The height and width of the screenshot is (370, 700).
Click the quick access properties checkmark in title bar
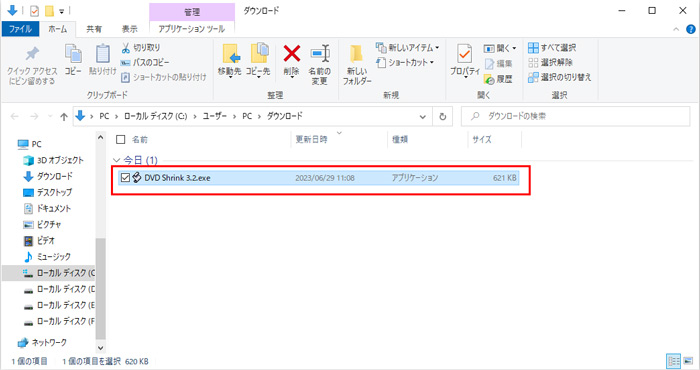coord(34,11)
